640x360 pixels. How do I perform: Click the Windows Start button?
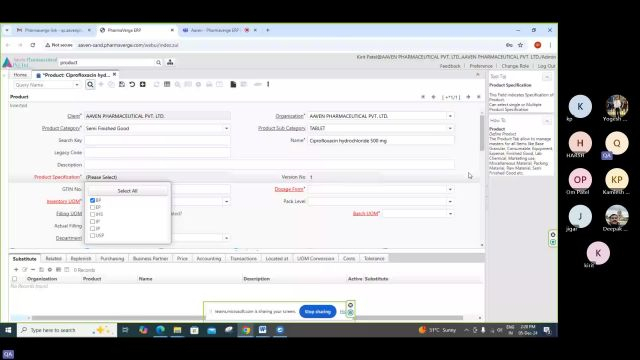tap(8, 330)
